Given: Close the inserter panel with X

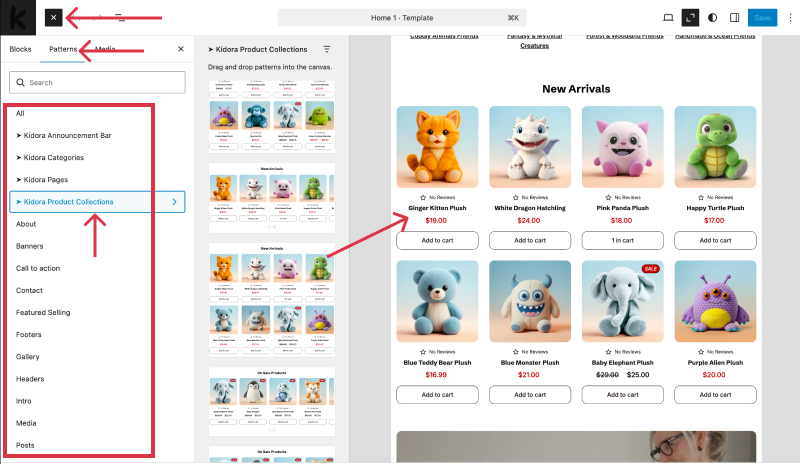Looking at the screenshot, I should coord(181,49).
